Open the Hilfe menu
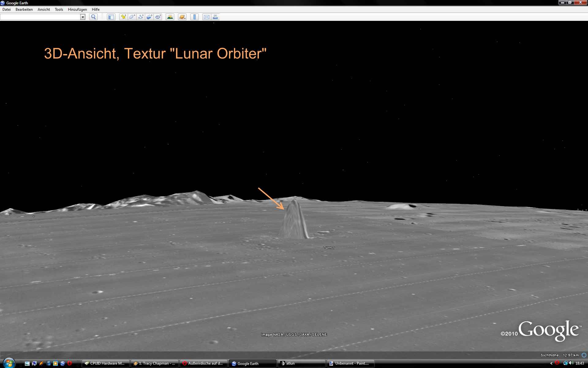Screen dimensions: 588x368 [96, 10]
